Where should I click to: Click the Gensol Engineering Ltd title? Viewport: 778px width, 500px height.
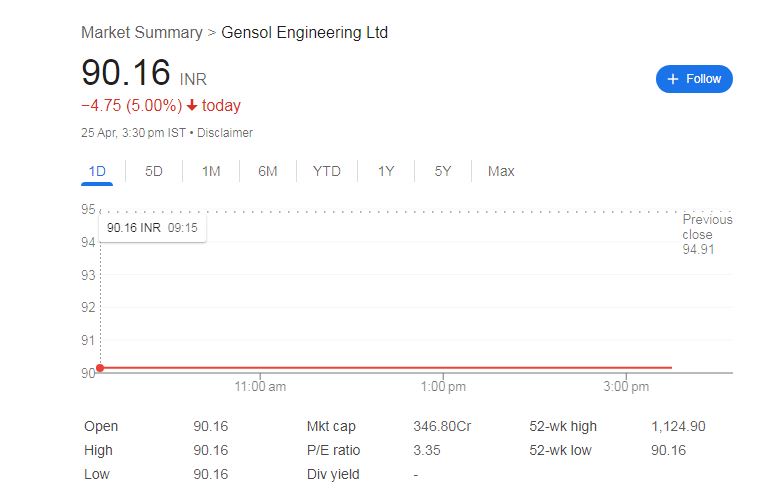pos(304,33)
